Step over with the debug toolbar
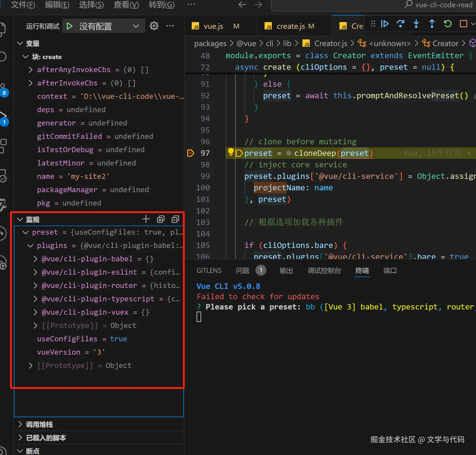The width and height of the screenshot is (476, 455). coord(400,24)
